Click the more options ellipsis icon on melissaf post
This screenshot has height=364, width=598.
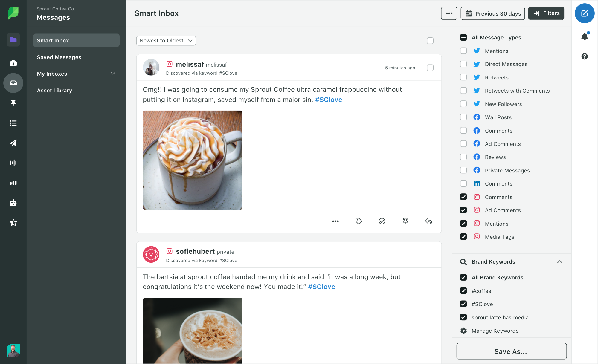[335, 221]
